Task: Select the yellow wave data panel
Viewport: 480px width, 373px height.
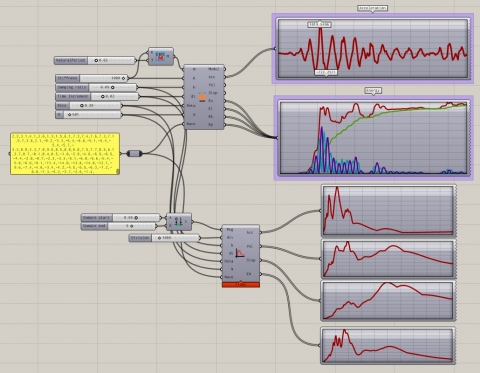Action: click(65, 153)
